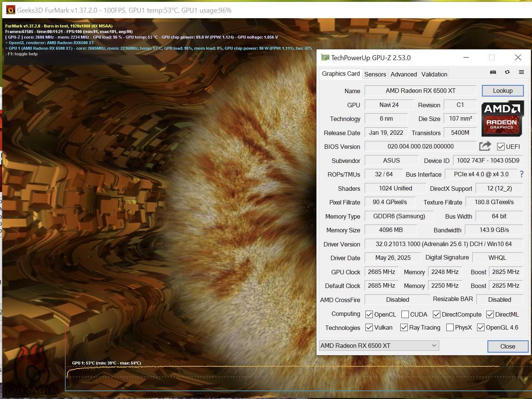
Task: Toggle the PhysX checkbox
Action: coord(450,327)
